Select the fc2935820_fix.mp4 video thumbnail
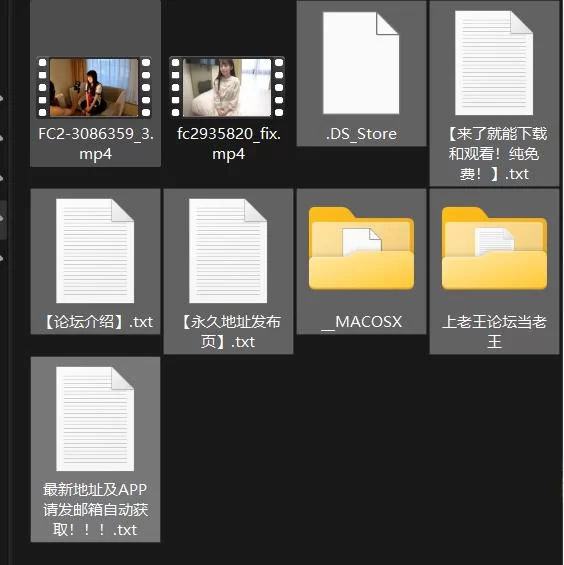 click(227, 87)
